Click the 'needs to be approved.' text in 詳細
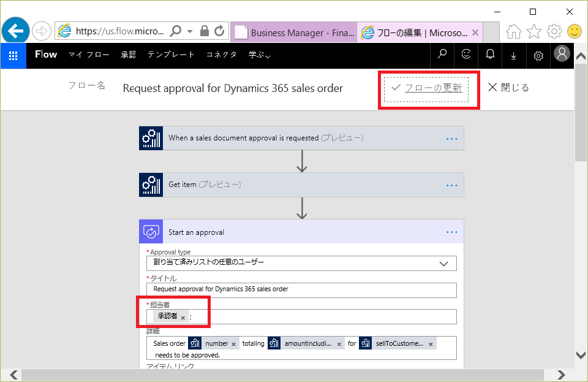 [x=187, y=355]
